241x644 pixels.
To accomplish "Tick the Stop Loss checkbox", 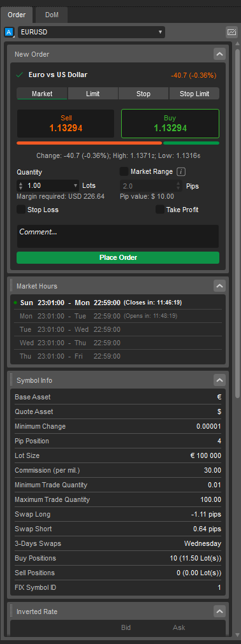I will pos(21,210).
